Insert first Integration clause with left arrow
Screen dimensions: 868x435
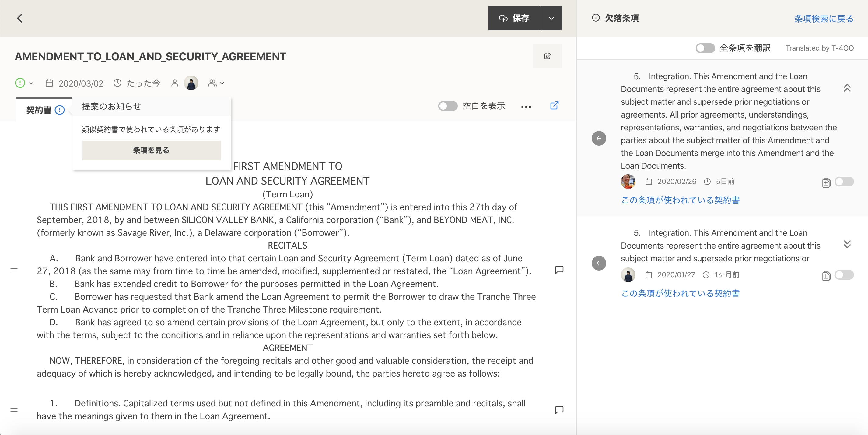[599, 138]
